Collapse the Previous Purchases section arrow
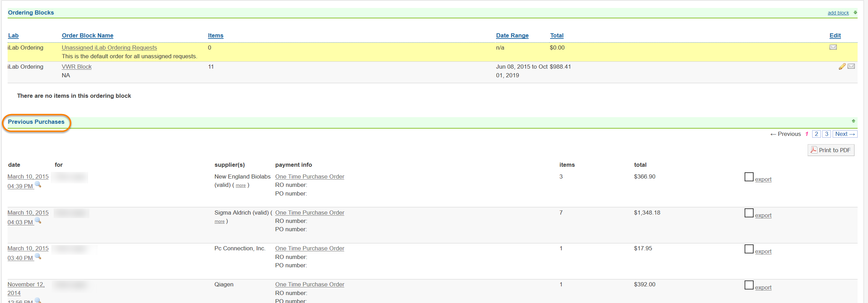The width and height of the screenshot is (868, 303). [x=853, y=121]
